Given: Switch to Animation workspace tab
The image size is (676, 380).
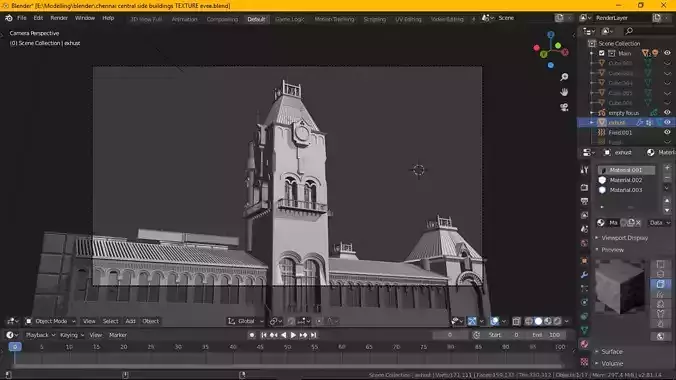Looking at the screenshot, I should click(185, 19).
